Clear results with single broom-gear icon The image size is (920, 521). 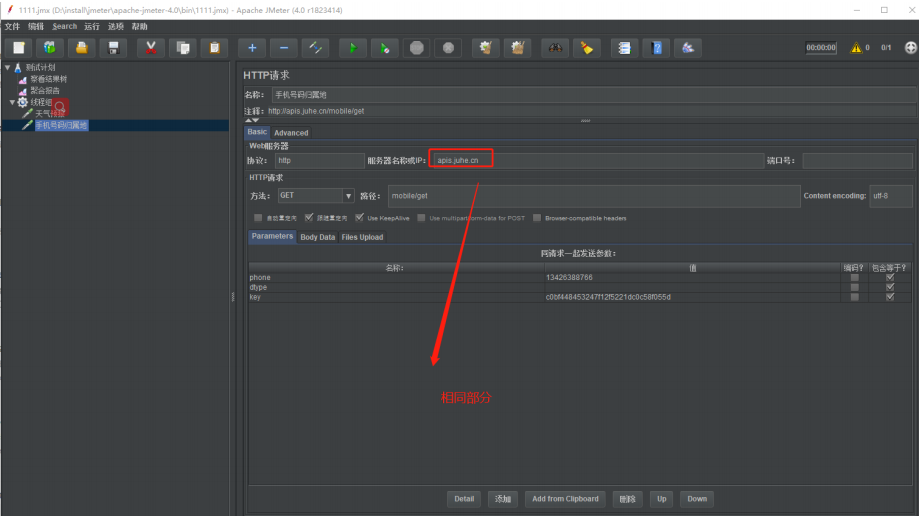[x=485, y=48]
